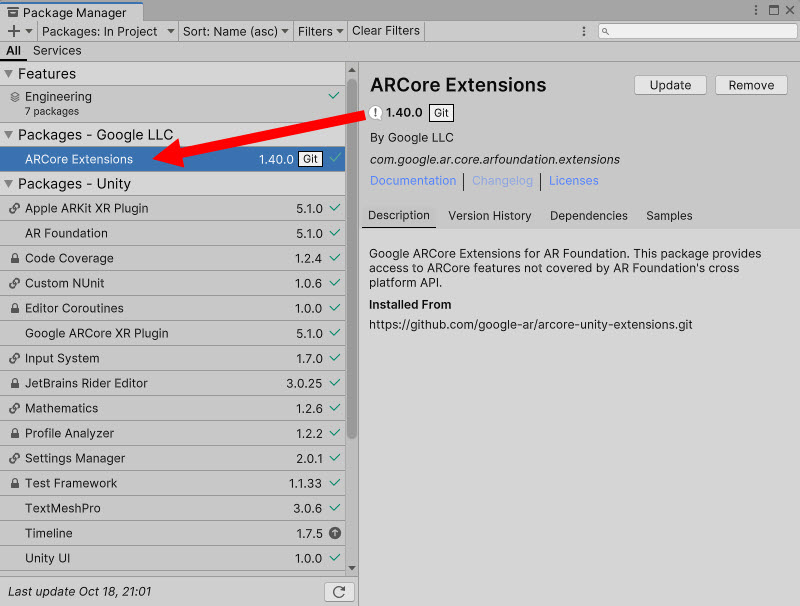800x606 pixels.
Task: Collapse the Features section
Action: (9, 74)
